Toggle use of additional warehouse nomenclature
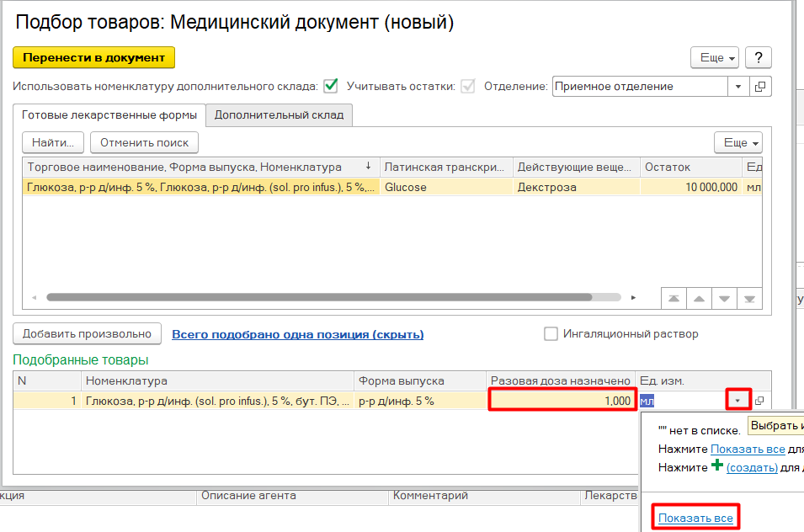The image size is (804, 532). (x=331, y=86)
